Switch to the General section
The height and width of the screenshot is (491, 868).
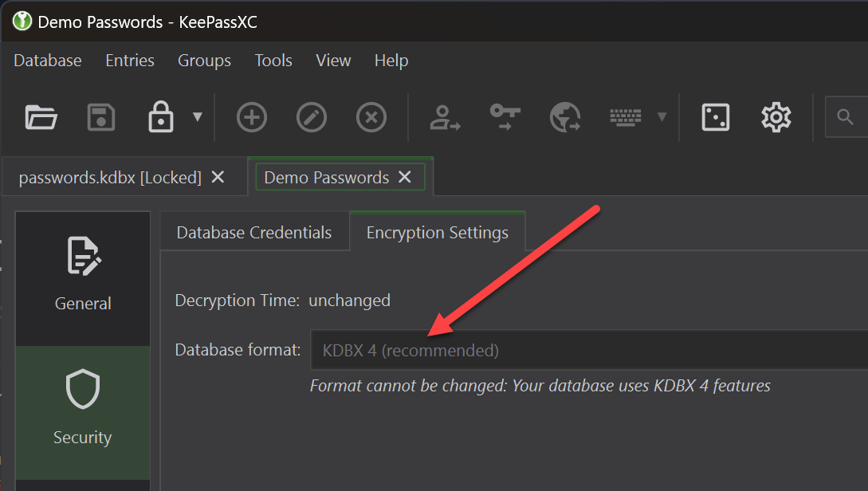pos(82,278)
